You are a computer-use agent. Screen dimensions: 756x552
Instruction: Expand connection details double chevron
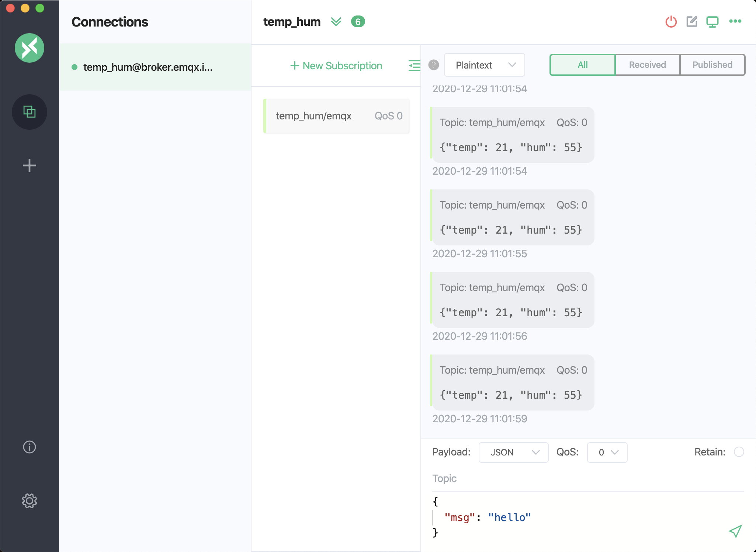(x=336, y=22)
